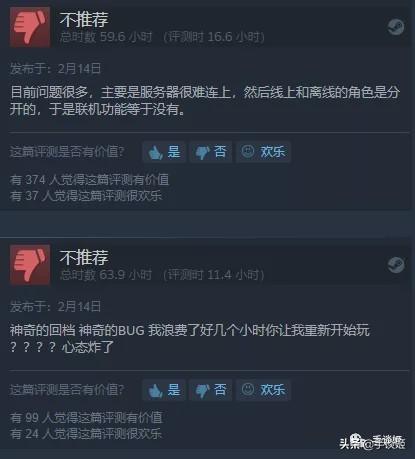Screen dimensions: 415x459
Task: Click the red thumbs-down icon on first review
Action: [x=30, y=27]
